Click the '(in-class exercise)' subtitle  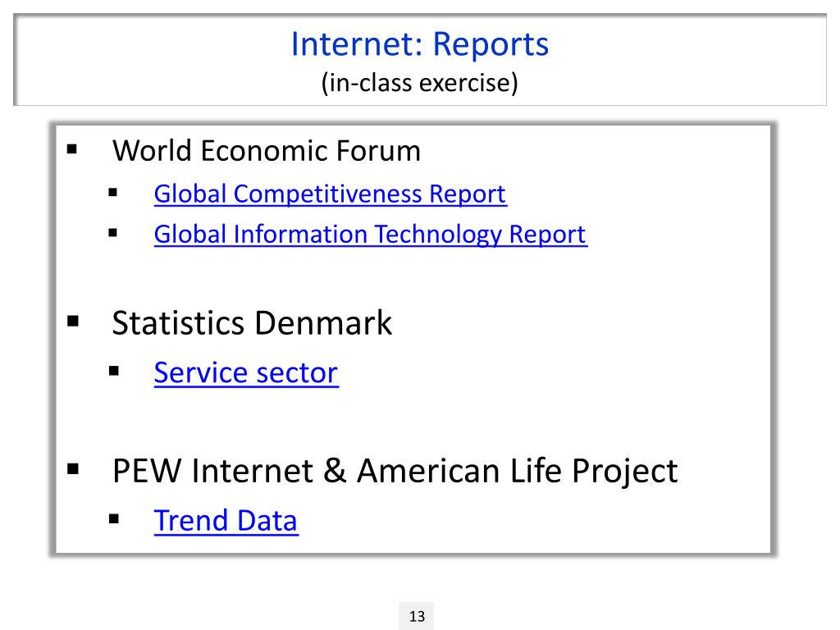pyautogui.click(x=420, y=83)
